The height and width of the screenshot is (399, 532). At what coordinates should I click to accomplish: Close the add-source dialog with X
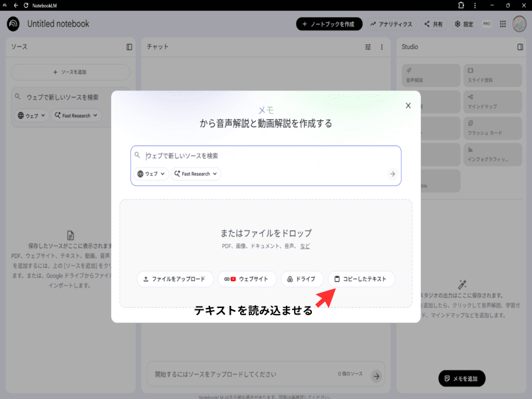pos(408,106)
